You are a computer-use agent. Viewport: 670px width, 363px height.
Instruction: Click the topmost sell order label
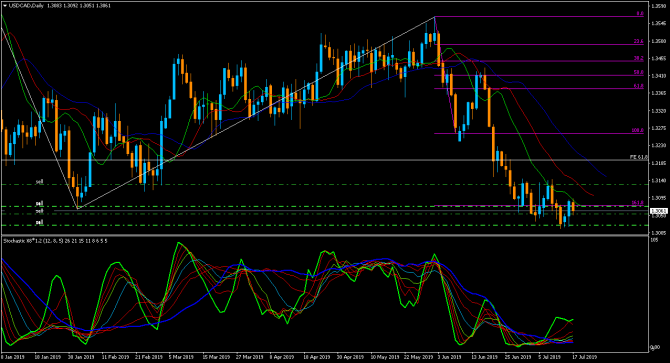tap(39, 182)
